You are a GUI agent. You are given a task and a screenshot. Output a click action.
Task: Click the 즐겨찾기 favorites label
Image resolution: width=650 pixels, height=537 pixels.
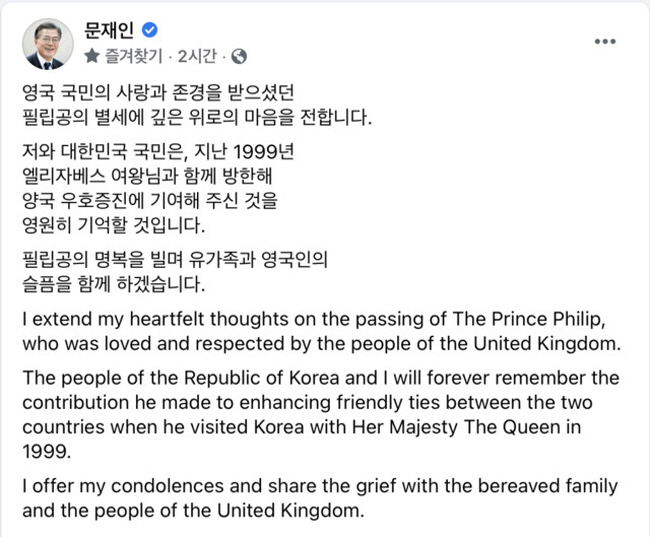(x=133, y=56)
